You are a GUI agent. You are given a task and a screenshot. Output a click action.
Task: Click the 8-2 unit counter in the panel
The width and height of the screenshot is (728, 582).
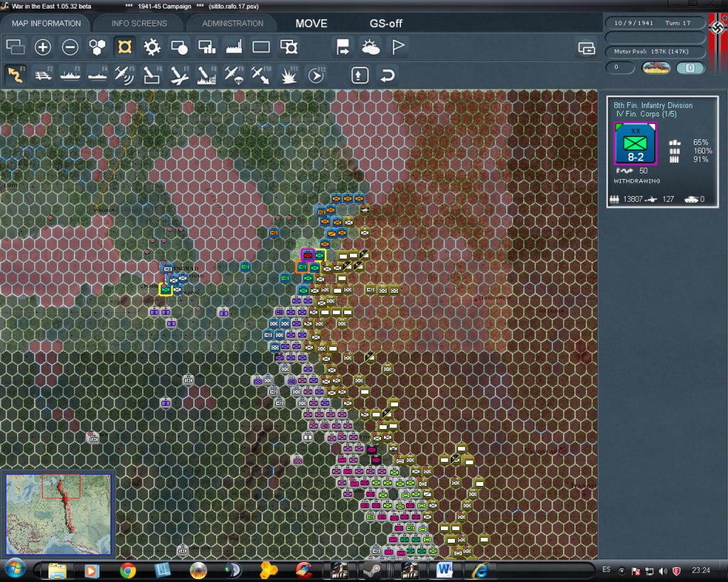[636, 144]
